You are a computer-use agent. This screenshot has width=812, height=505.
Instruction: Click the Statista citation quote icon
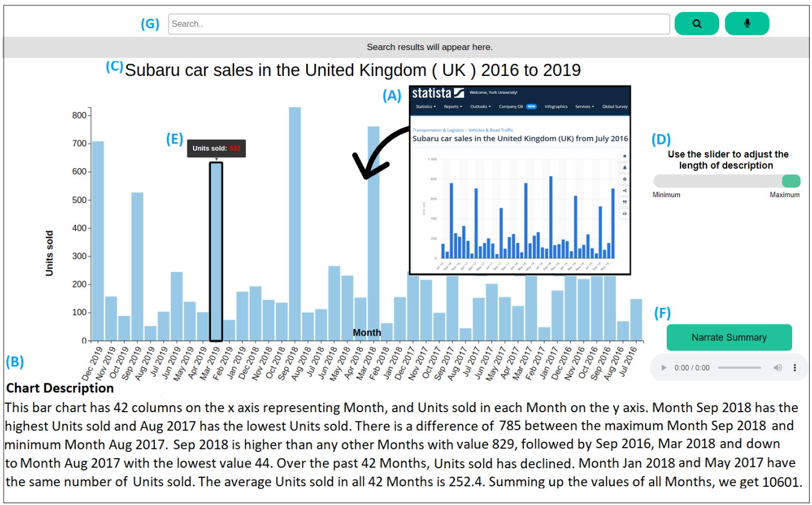pyautogui.click(x=625, y=202)
